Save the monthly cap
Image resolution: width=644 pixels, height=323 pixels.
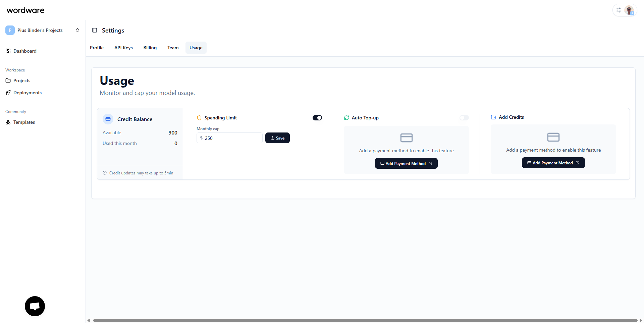277,138
